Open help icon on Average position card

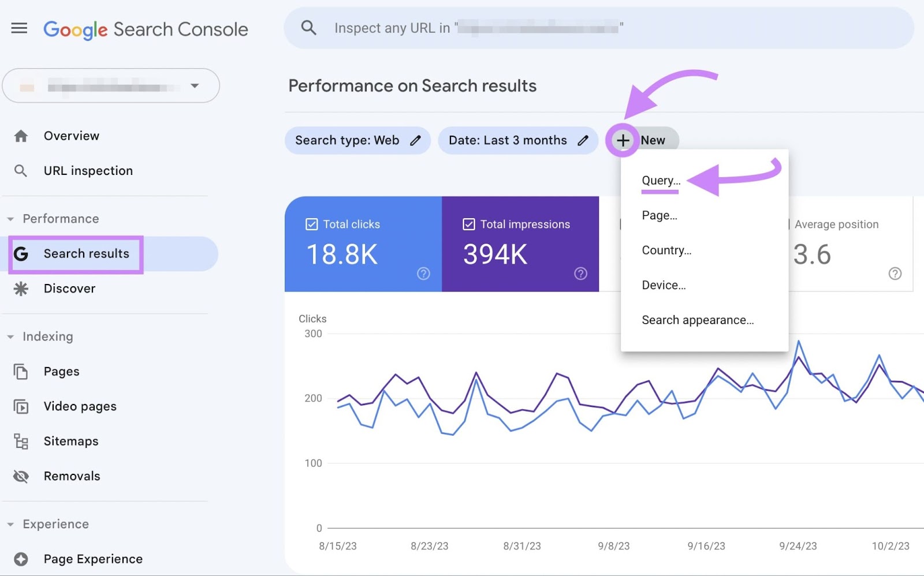pyautogui.click(x=895, y=274)
